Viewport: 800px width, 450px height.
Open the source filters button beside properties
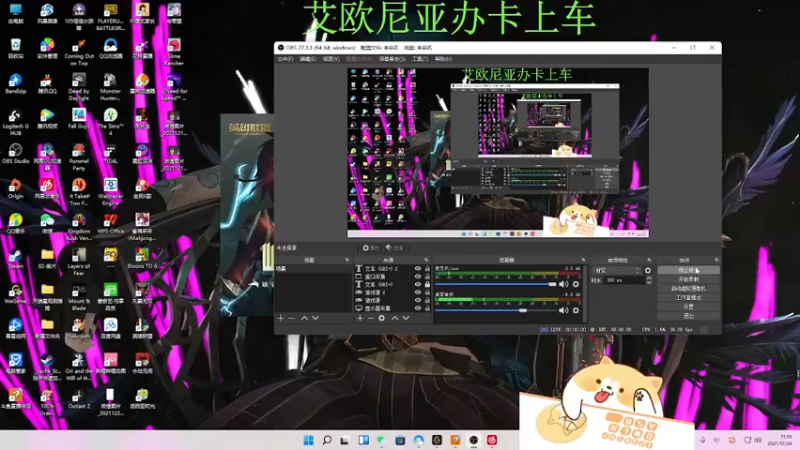point(394,248)
